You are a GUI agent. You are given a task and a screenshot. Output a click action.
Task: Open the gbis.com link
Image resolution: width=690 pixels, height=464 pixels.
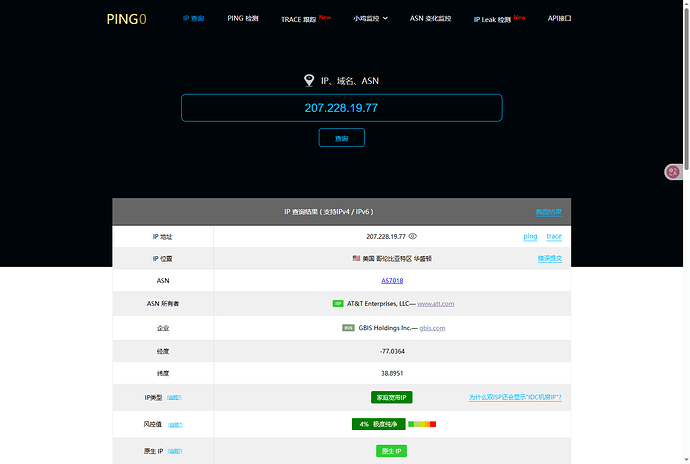(x=432, y=328)
